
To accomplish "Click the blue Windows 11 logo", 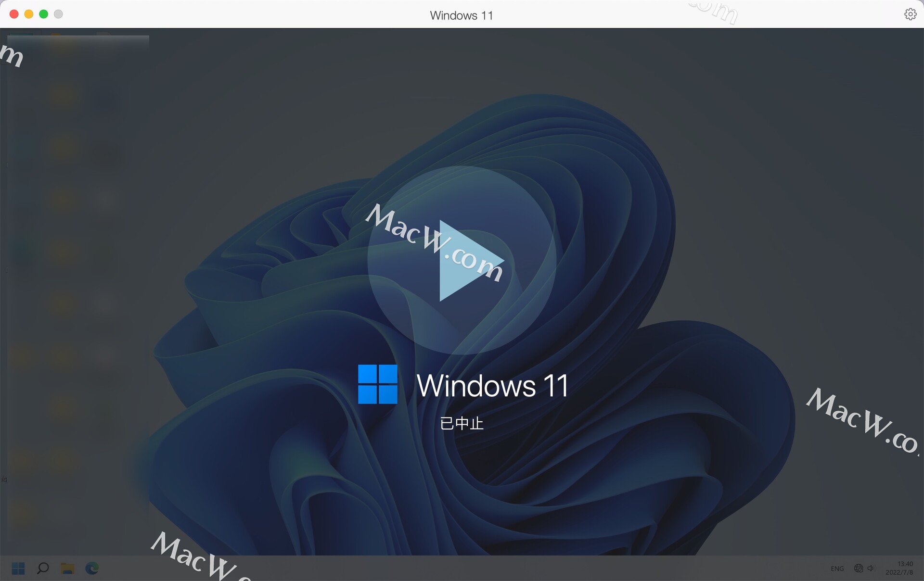I will tap(378, 384).
